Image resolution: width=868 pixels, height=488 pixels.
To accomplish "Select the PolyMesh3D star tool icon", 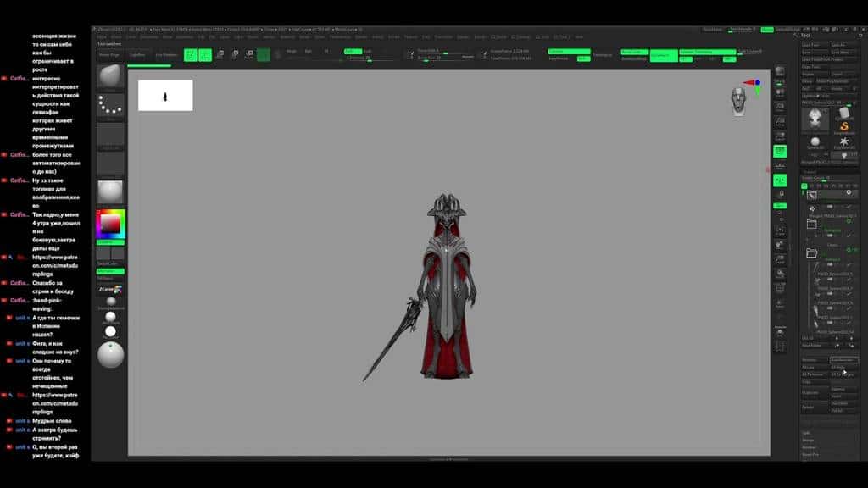I will pos(843,142).
